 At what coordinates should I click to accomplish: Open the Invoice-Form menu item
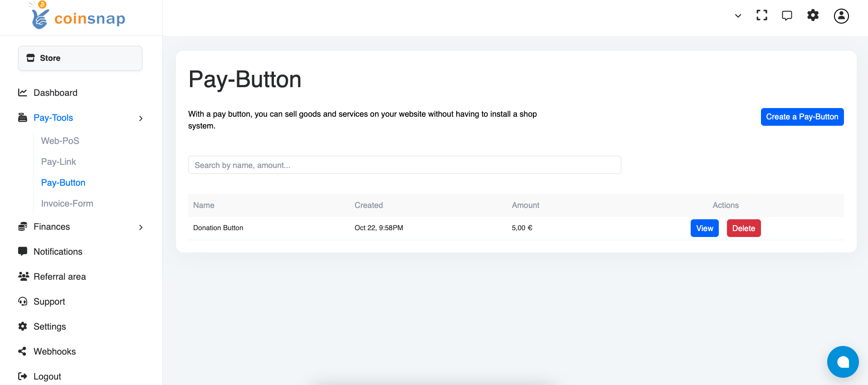coord(67,203)
